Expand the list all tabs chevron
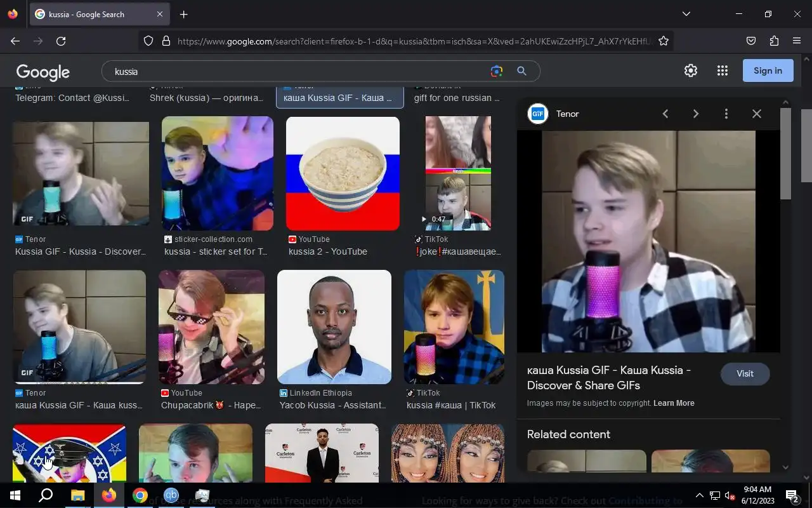 (686, 14)
